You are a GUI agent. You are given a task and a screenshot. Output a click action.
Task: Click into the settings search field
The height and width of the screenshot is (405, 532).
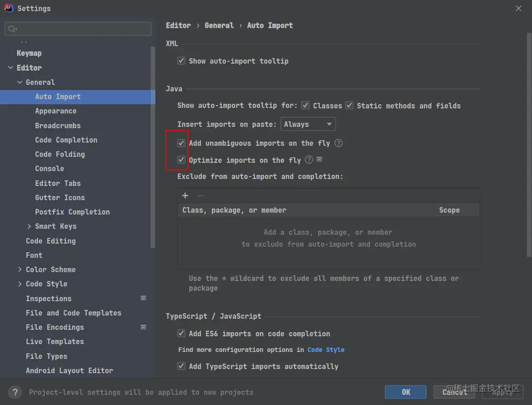[78, 29]
